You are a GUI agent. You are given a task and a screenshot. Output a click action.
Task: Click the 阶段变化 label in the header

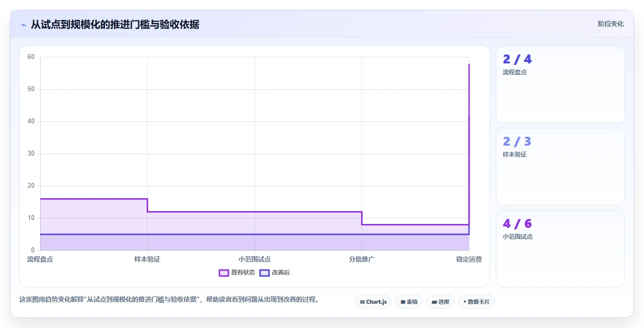pyautogui.click(x=610, y=24)
